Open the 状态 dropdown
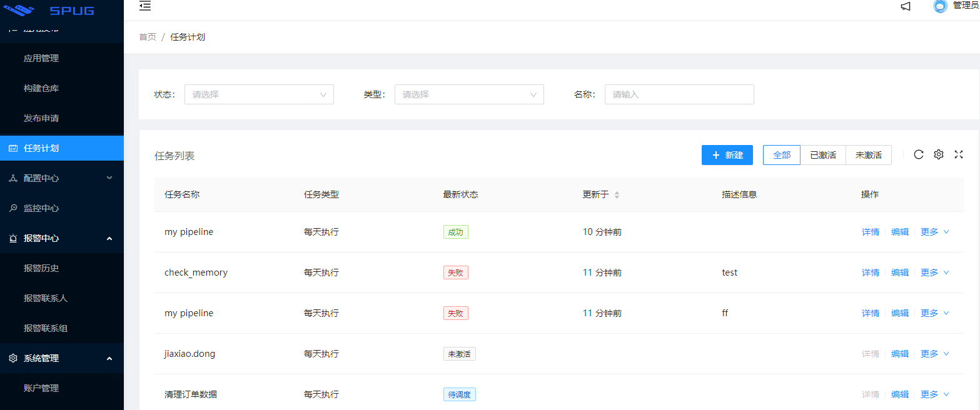This screenshot has width=980, height=410. click(x=259, y=94)
